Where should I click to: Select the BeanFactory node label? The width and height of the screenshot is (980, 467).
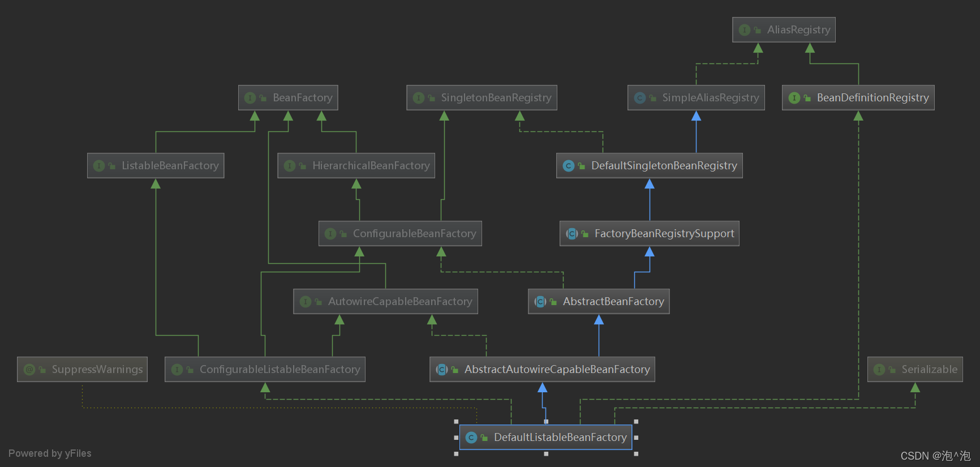coord(303,97)
